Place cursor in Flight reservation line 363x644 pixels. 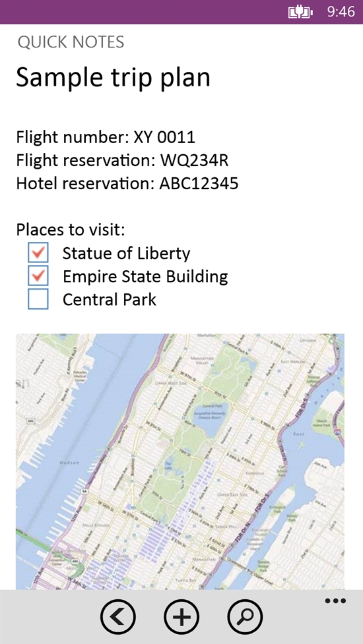coord(123,161)
